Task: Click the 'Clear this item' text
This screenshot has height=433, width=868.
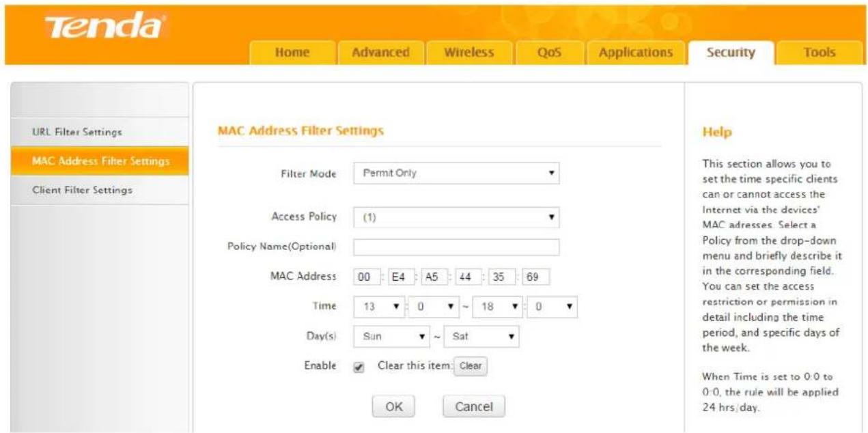Action: [x=415, y=366]
